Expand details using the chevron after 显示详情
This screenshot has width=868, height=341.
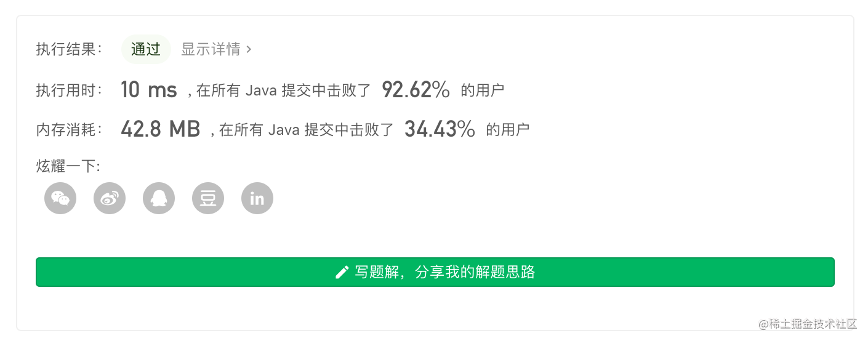249,49
